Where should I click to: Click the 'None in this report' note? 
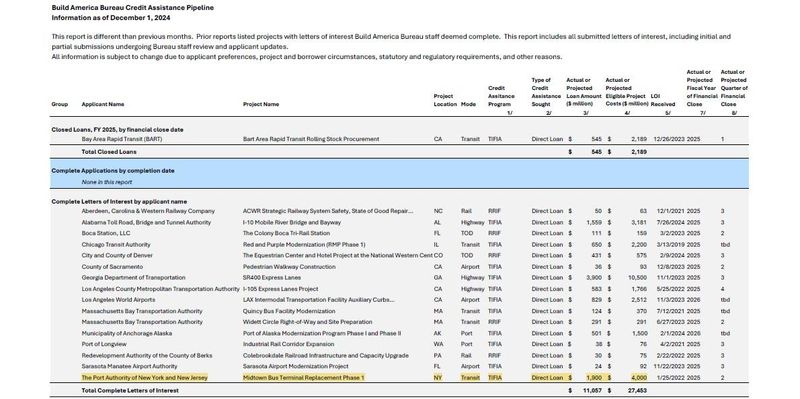tap(107, 182)
